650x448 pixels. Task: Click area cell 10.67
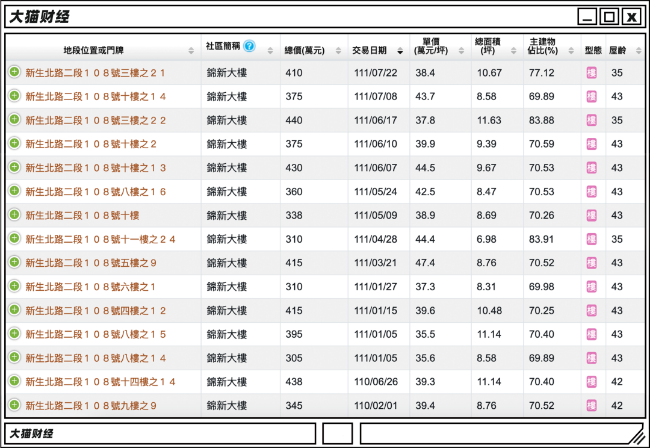489,73
